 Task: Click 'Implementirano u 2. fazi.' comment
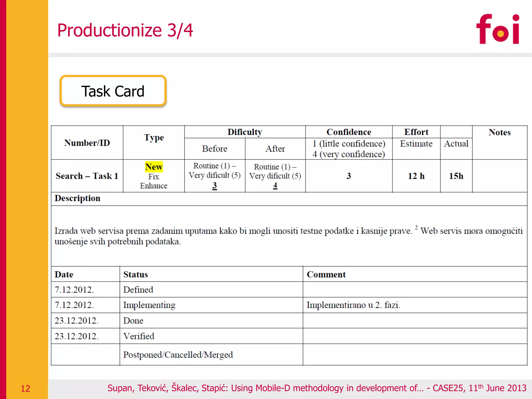353,305
